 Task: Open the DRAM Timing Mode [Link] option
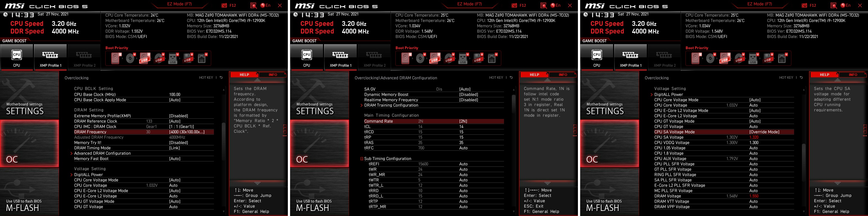(144, 148)
